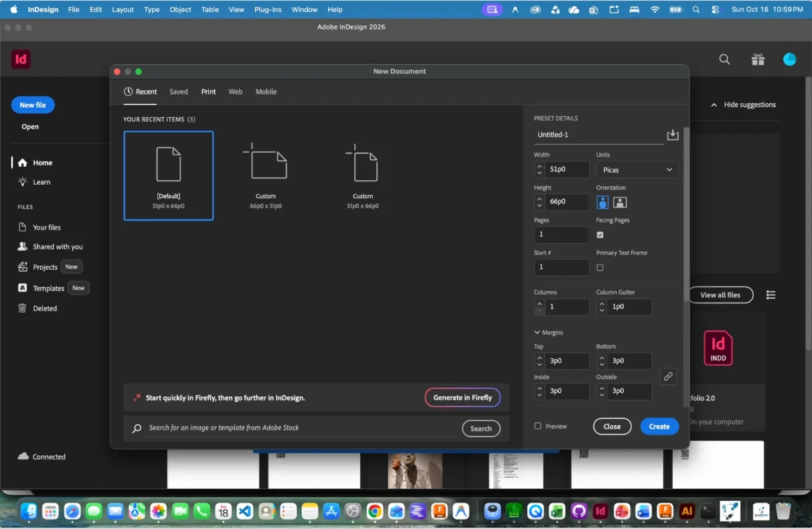Image resolution: width=812 pixels, height=529 pixels.
Task: Select landscape orientation
Action: coord(620,202)
